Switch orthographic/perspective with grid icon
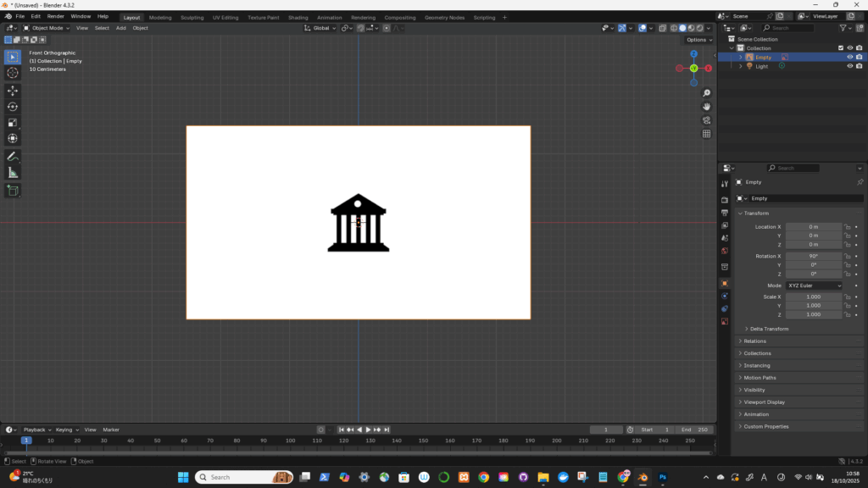Screen dimensions: 868x488 pos(706,134)
